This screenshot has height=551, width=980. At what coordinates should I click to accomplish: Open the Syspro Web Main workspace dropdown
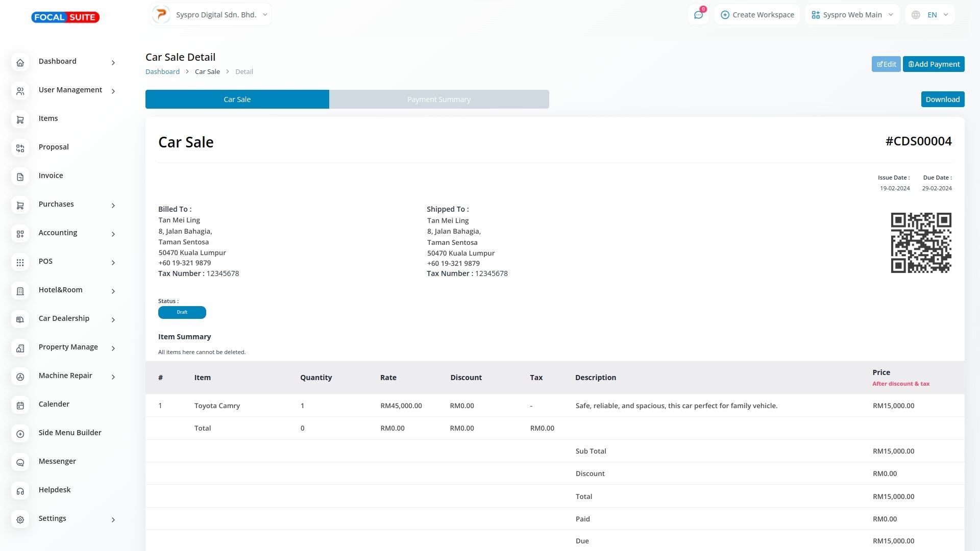pyautogui.click(x=852, y=15)
